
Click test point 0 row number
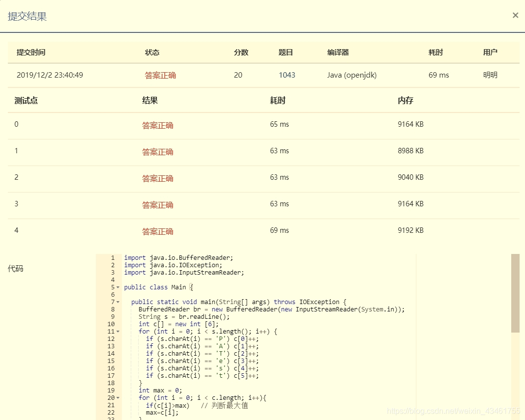coord(16,124)
